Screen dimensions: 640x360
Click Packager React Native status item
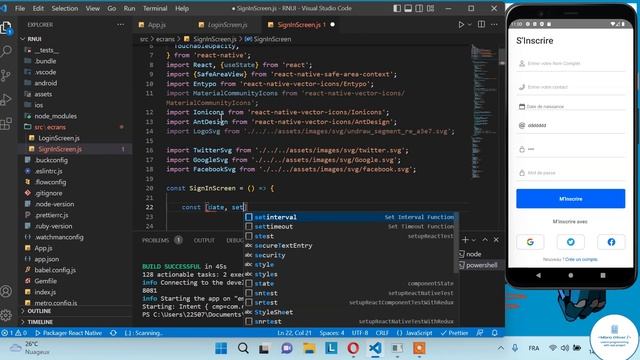(69, 333)
